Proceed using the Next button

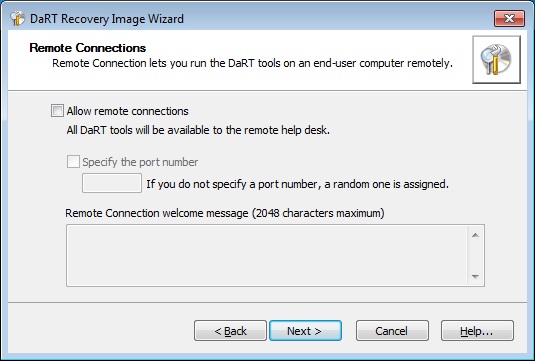pyautogui.click(x=305, y=331)
